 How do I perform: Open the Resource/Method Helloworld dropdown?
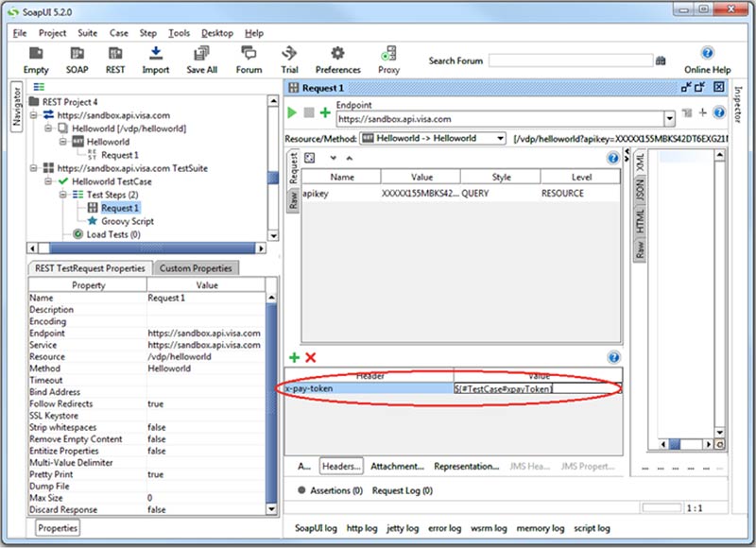[500, 138]
